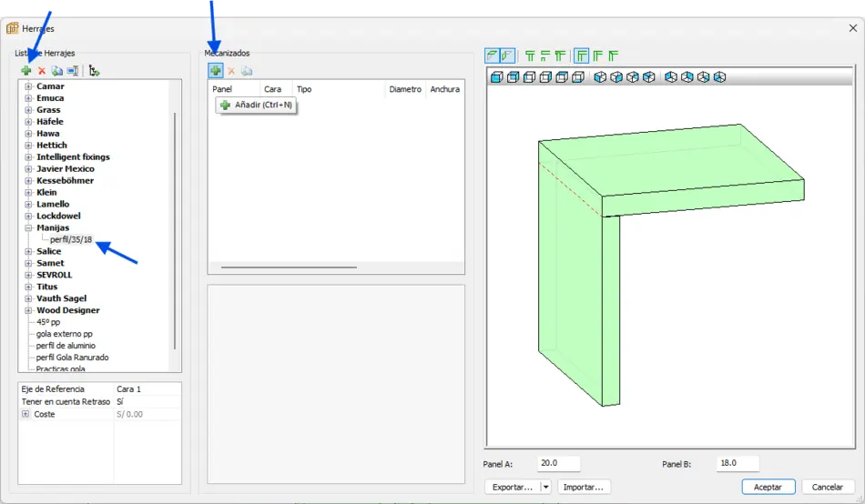This screenshot has height=504, width=865.
Task: Toggle the highlighted corner joint button
Action: [582, 56]
